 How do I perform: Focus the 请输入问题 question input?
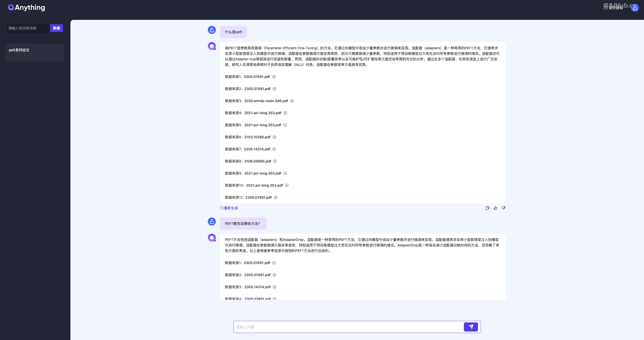pyautogui.click(x=349, y=327)
